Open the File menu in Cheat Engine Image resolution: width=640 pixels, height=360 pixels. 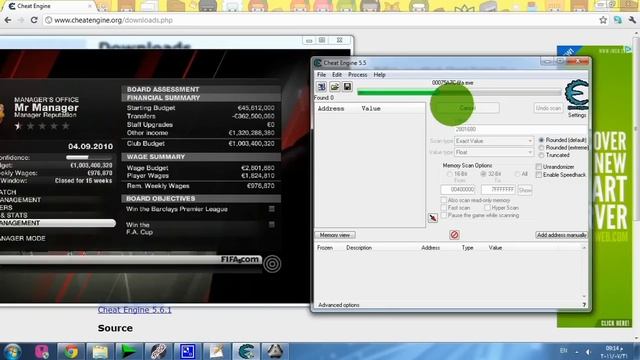click(x=322, y=75)
